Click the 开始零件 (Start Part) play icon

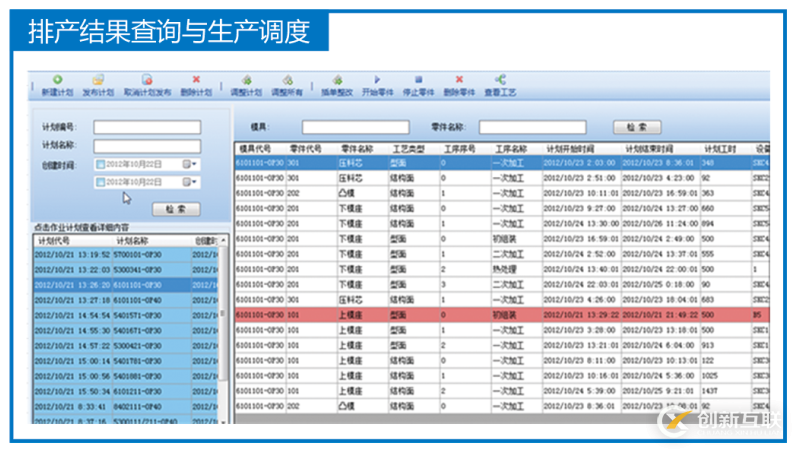(377, 79)
